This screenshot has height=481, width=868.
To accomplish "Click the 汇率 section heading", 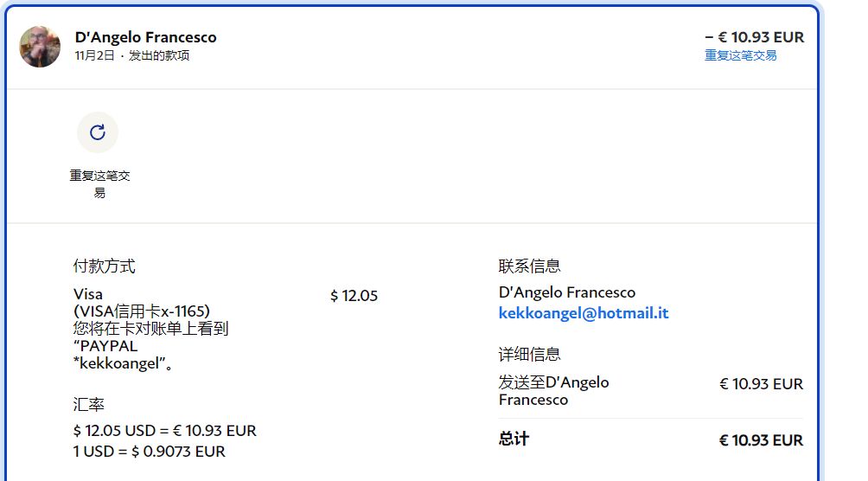I will 89,405.
